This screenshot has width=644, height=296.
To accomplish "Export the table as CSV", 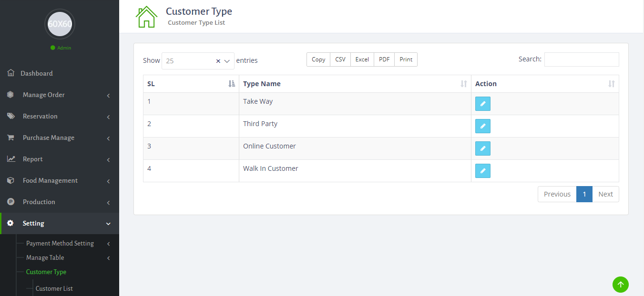I will [x=340, y=59].
